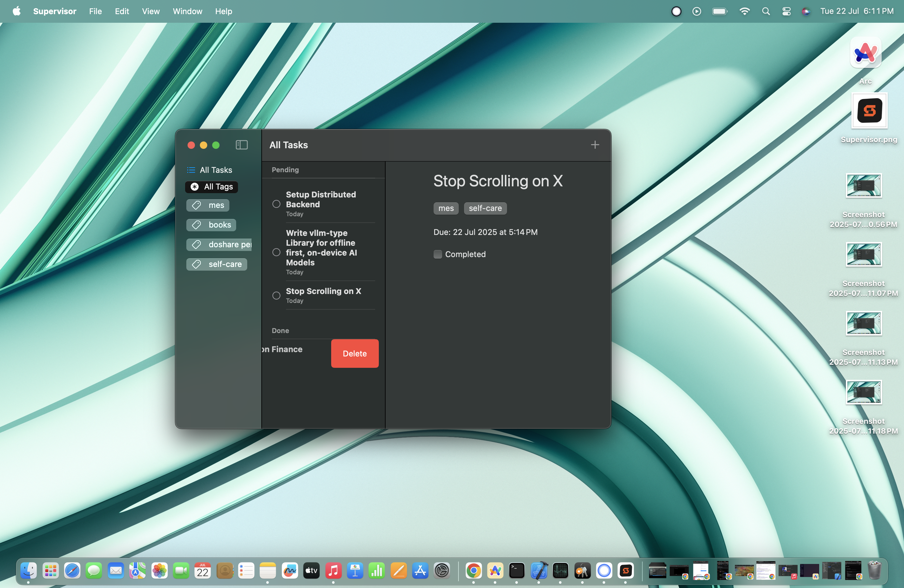Open Keychain Access from the Dock
904x588 pixels.
[582, 570]
